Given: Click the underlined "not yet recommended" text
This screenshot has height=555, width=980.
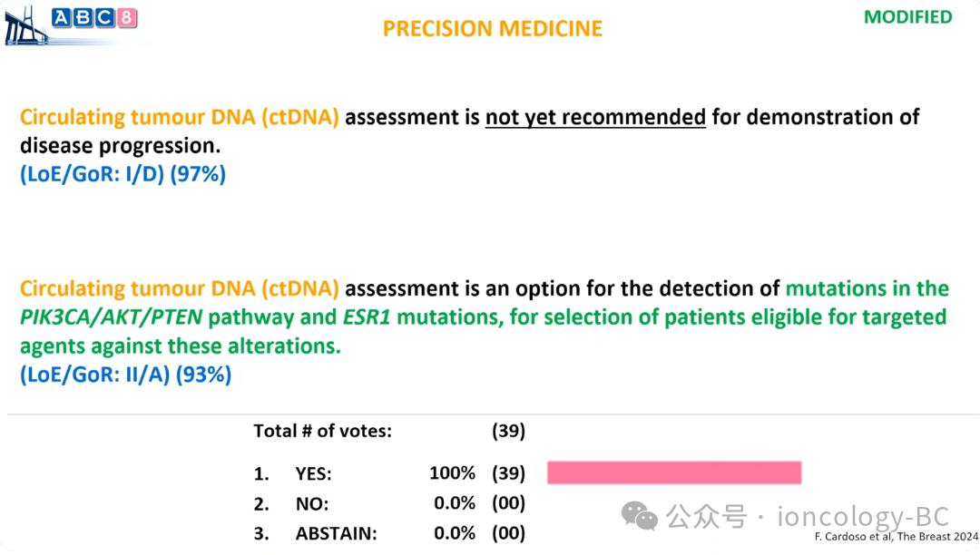Looking at the screenshot, I should [595, 117].
